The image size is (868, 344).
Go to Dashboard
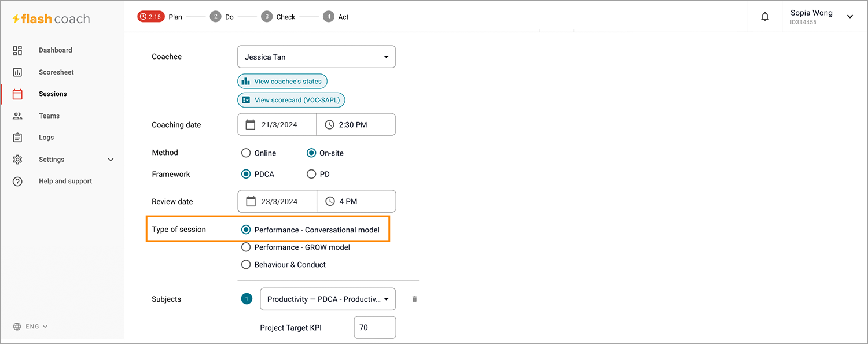point(56,50)
